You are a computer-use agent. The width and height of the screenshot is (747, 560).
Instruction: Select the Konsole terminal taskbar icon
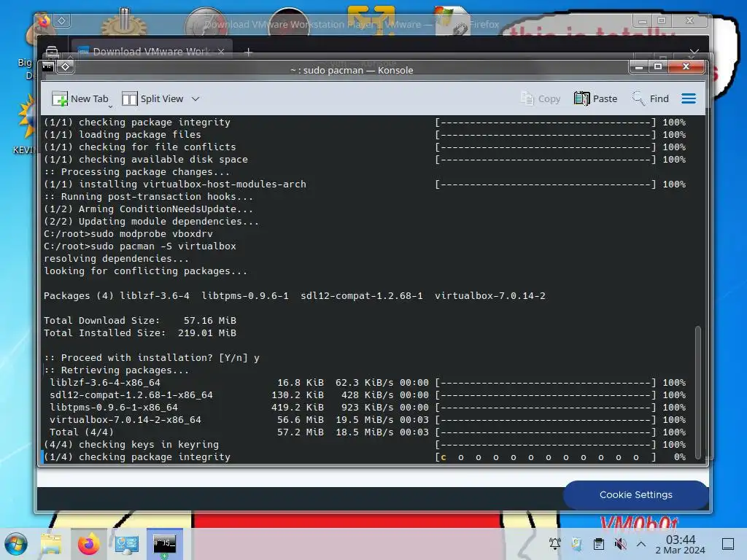pyautogui.click(x=164, y=544)
